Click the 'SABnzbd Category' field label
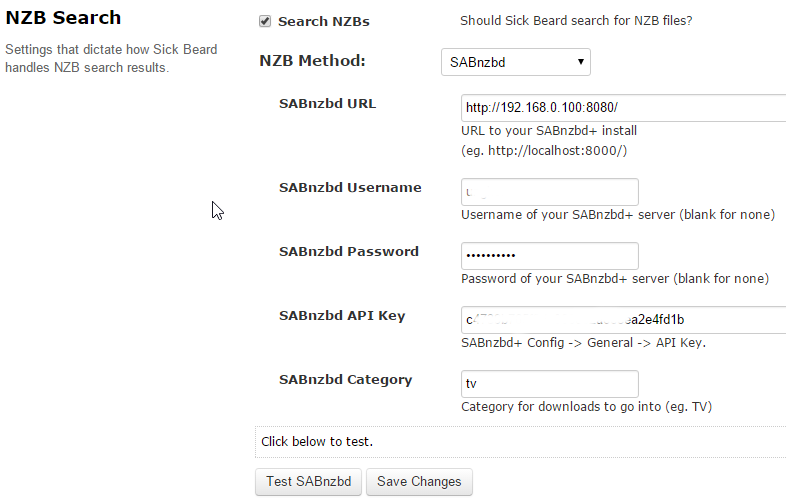 click(x=345, y=379)
